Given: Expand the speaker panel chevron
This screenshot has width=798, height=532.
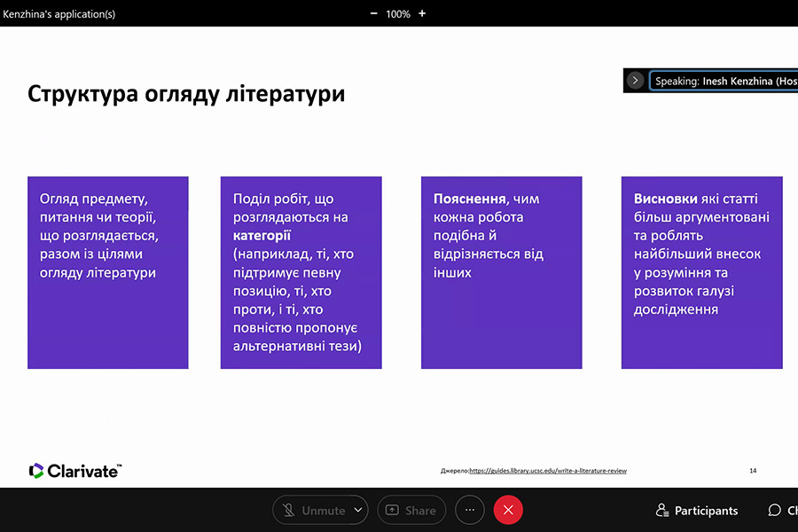Looking at the screenshot, I should click(635, 81).
